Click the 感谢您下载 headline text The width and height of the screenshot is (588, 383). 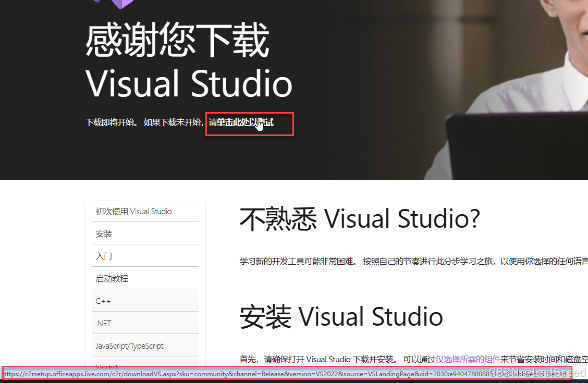177,40
